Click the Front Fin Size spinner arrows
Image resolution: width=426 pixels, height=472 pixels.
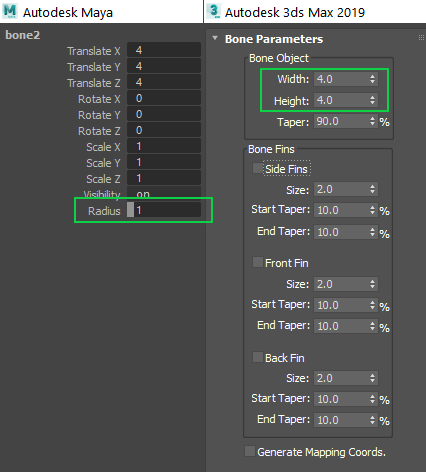click(x=372, y=284)
